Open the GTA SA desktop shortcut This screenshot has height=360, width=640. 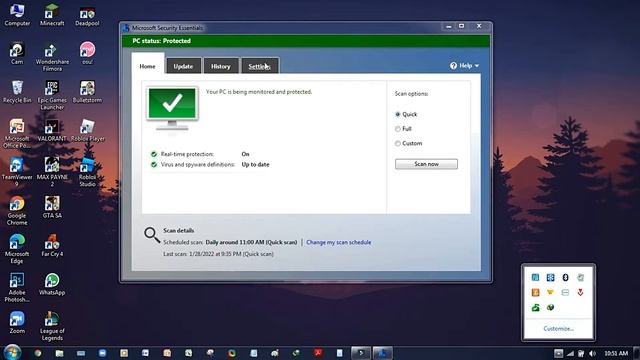[x=52, y=207]
